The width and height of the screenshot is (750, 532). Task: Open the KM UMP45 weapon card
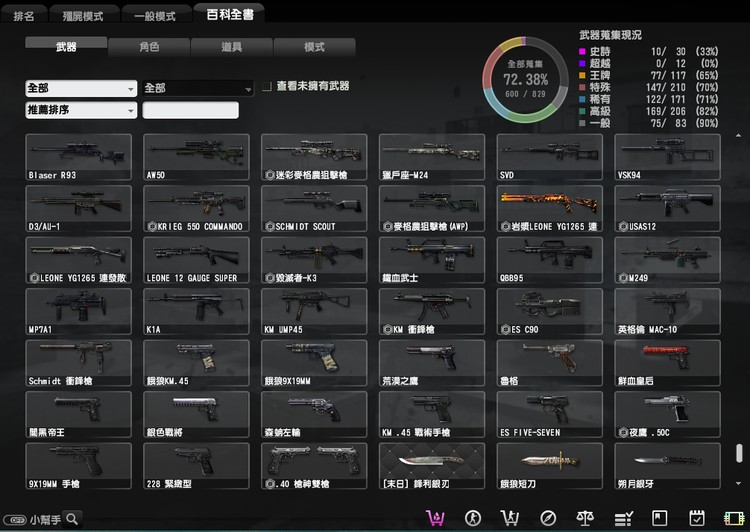[x=314, y=311]
